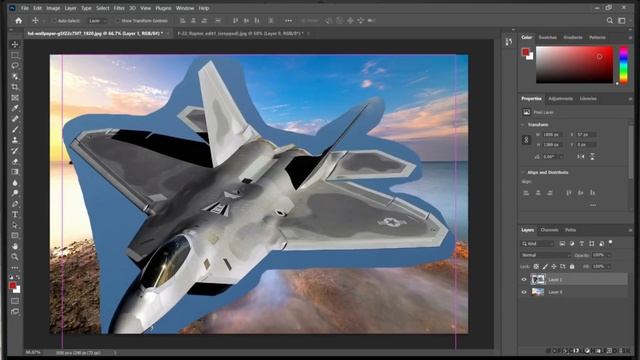The width and height of the screenshot is (640, 360).
Task: Click the hue slider in Color panel
Action: (x=624, y=65)
